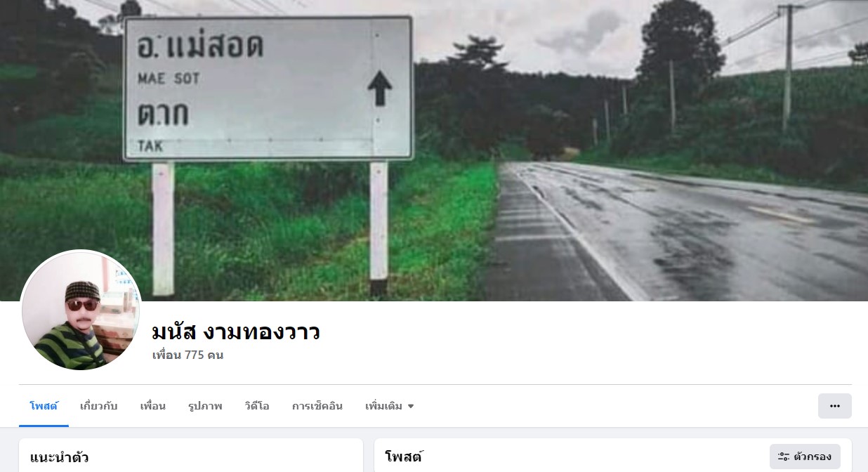Open the เพื่อน 775 คน friends count link
Image resolution: width=868 pixels, height=472 pixels.
pyautogui.click(x=188, y=355)
